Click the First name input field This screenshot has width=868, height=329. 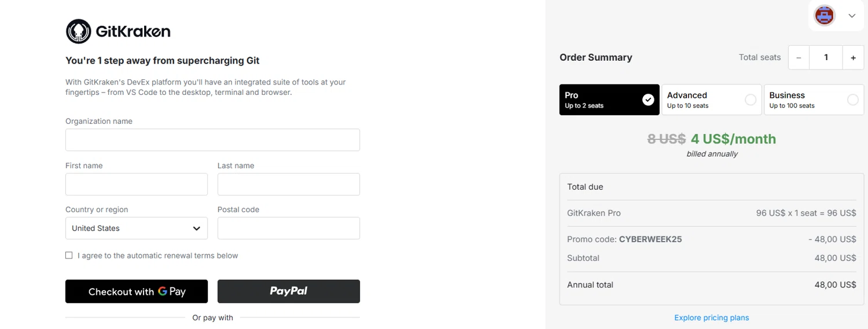137,184
